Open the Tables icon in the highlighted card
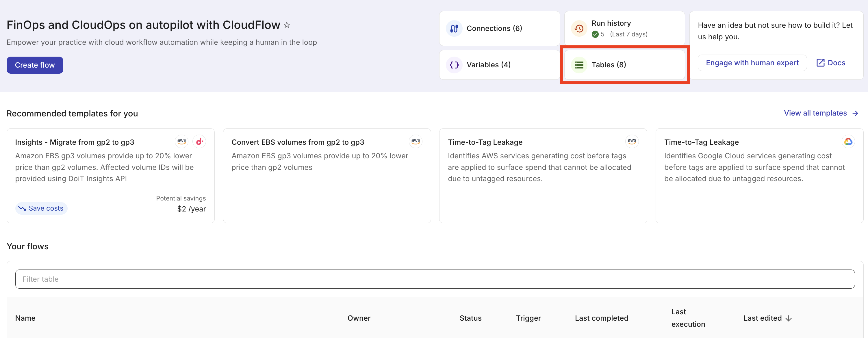868x338 pixels. pos(579,65)
